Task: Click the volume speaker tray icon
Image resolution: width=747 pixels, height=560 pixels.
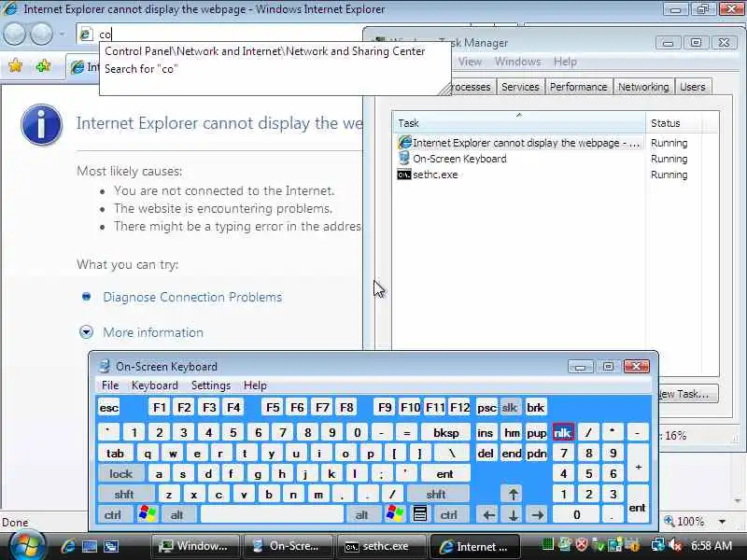Action: tap(675, 545)
